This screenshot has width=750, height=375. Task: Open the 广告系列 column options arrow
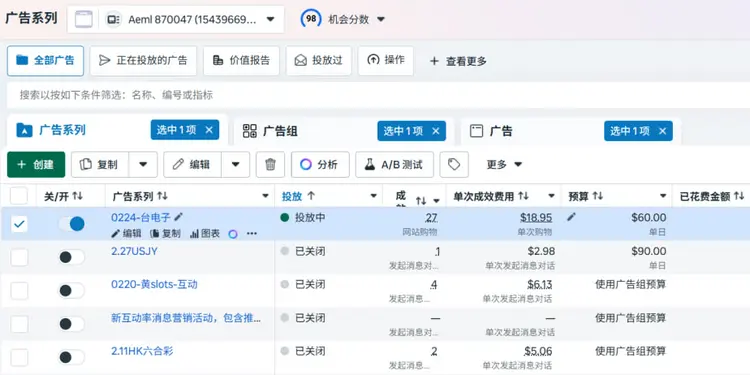265,196
